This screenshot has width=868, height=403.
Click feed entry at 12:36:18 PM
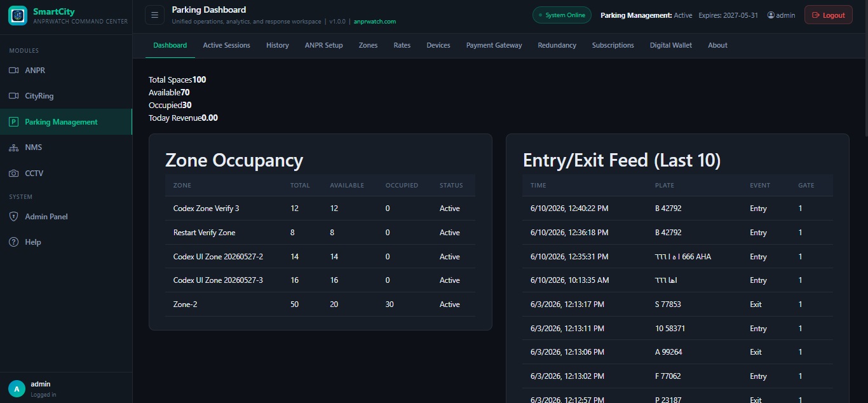(677, 233)
